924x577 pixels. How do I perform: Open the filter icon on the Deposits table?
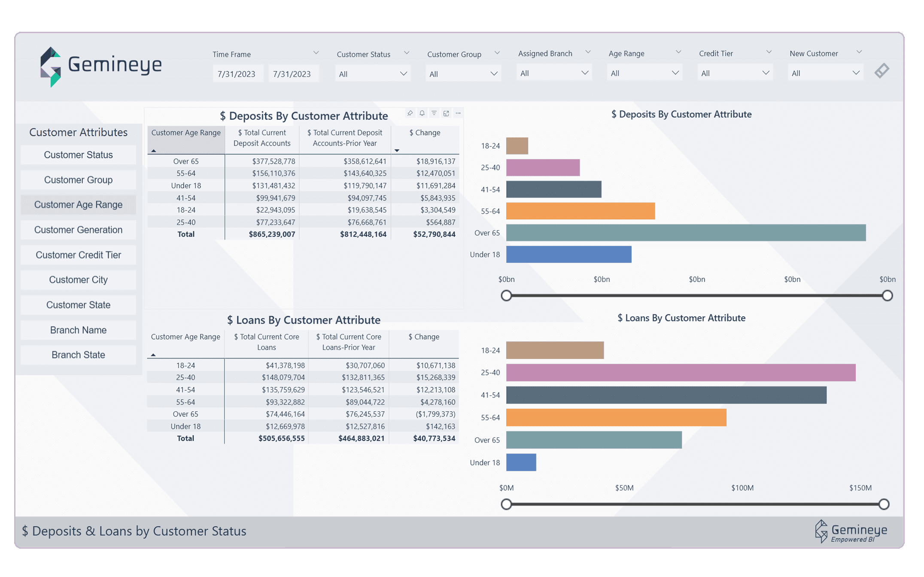[x=434, y=113]
